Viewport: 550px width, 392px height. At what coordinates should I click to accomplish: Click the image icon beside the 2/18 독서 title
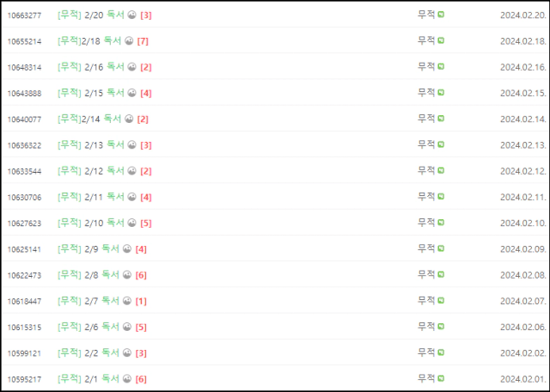coord(129,40)
